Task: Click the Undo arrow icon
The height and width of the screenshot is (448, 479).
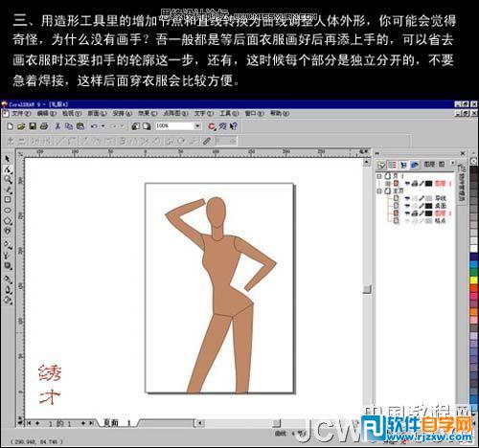Action: [94, 126]
